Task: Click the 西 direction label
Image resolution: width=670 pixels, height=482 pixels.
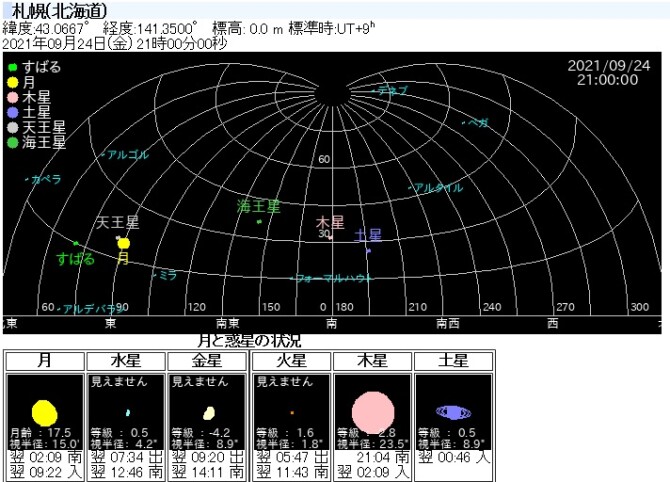Action: pos(553,323)
